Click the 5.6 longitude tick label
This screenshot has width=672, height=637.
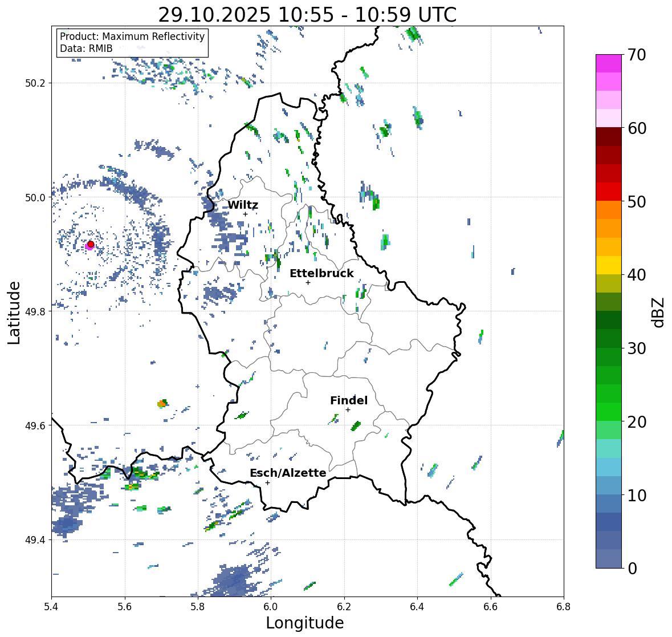[125, 607]
